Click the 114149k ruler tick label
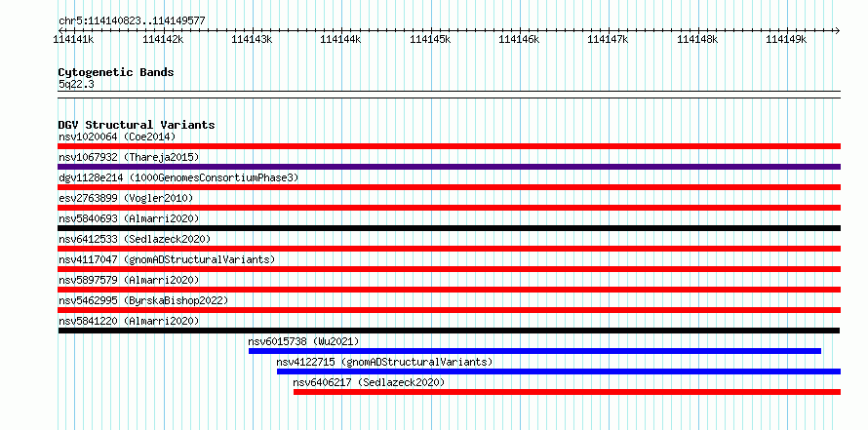 (x=787, y=39)
